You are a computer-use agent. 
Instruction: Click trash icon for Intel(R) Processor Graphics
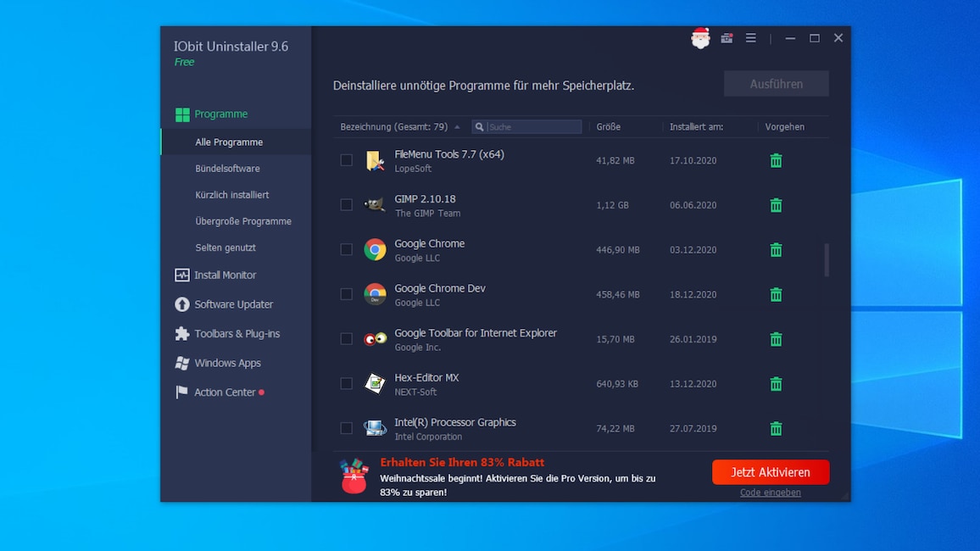(776, 429)
